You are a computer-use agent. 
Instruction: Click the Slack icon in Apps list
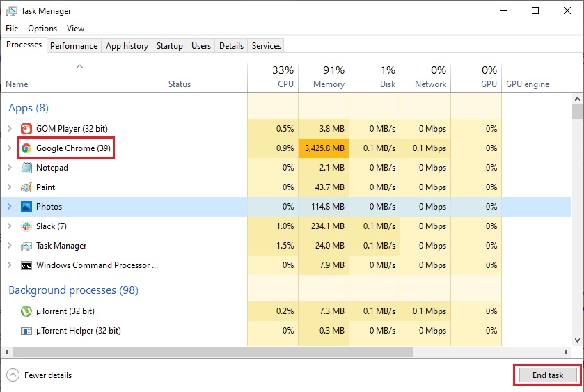pos(26,226)
